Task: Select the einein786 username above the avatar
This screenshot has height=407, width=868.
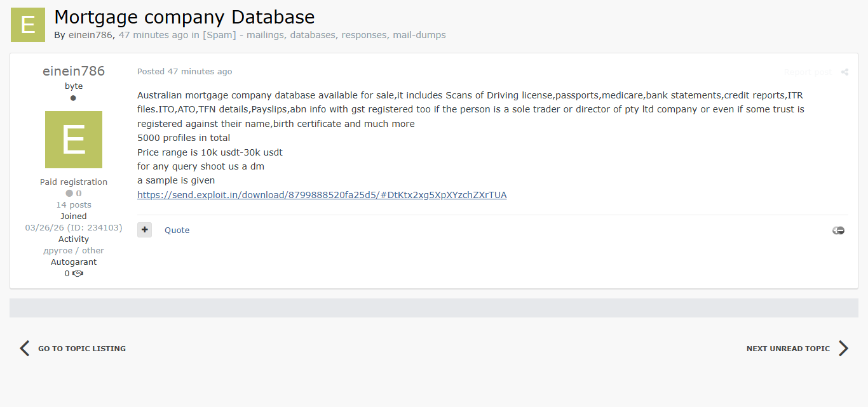Action: (74, 71)
